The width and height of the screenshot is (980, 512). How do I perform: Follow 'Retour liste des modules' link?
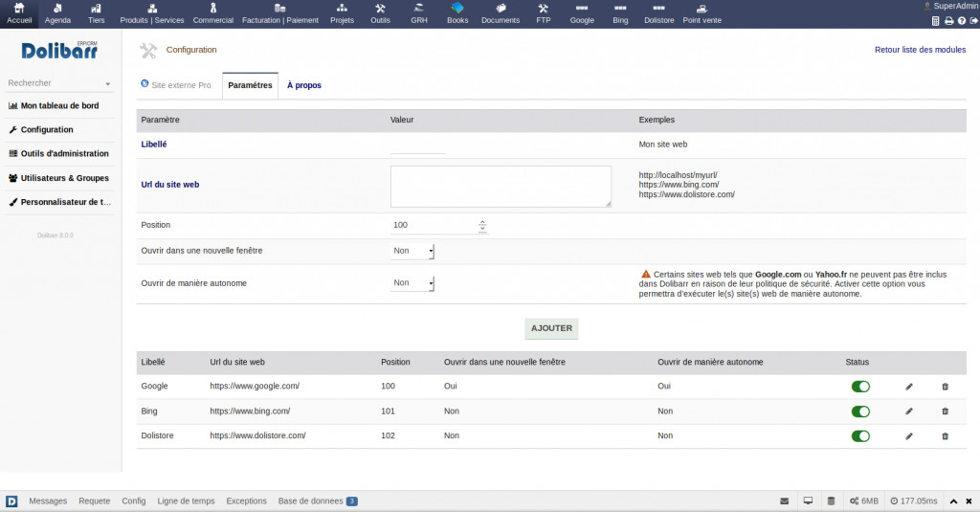[x=920, y=50]
